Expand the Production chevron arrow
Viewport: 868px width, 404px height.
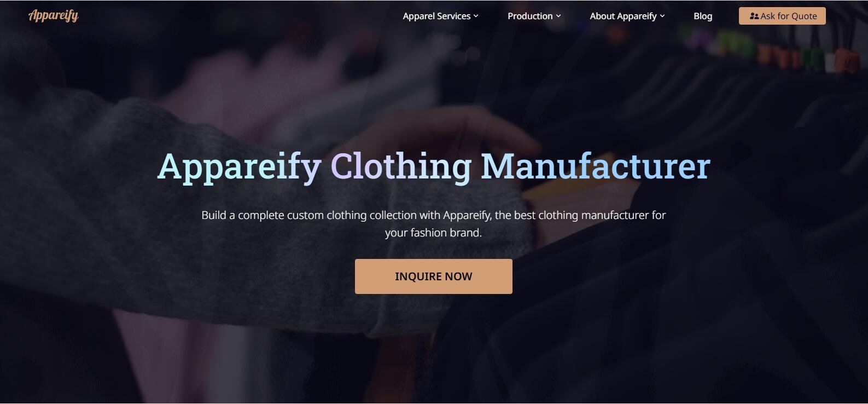tap(558, 16)
